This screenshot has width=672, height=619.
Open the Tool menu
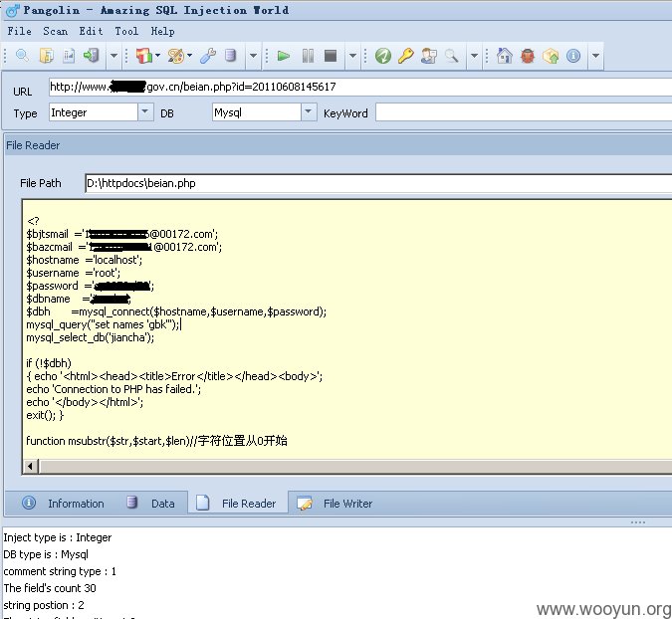click(126, 31)
